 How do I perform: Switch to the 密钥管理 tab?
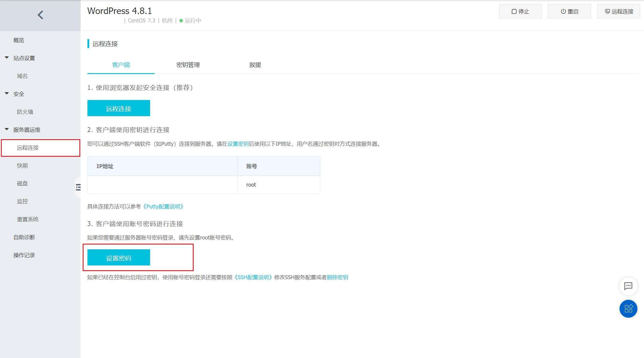tap(188, 65)
